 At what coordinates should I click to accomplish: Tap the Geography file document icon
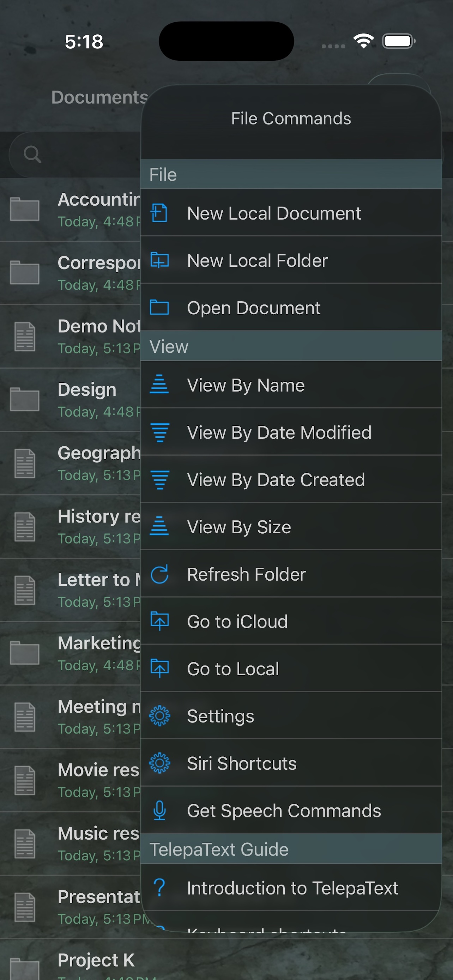click(x=25, y=464)
